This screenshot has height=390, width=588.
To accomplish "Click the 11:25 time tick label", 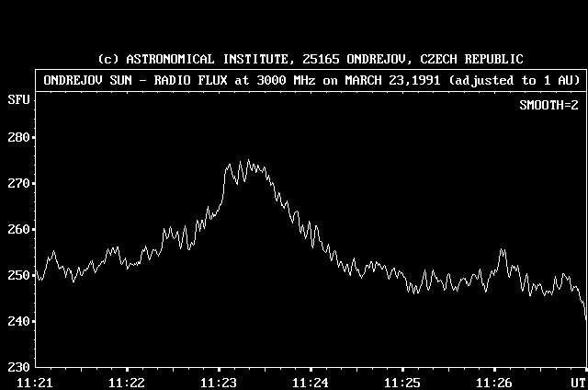I will click(x=401, y=382).
